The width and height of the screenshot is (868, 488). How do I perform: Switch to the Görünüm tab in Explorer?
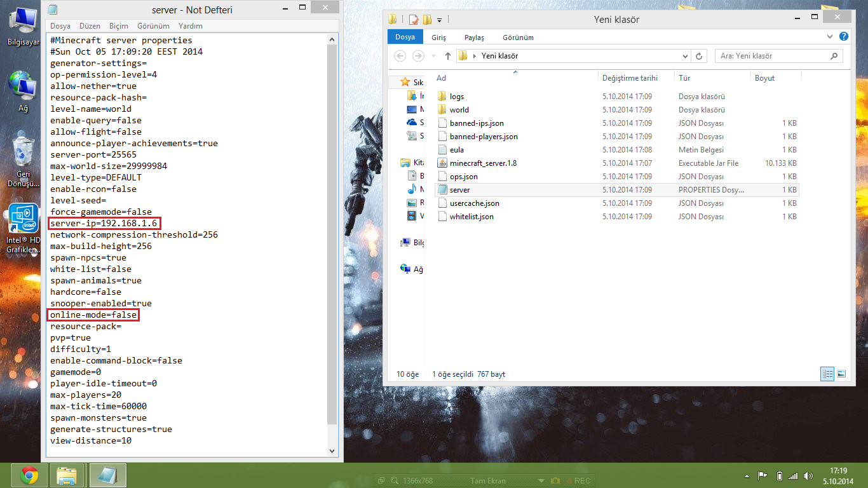pyautogui.click(x=518, y=37)
